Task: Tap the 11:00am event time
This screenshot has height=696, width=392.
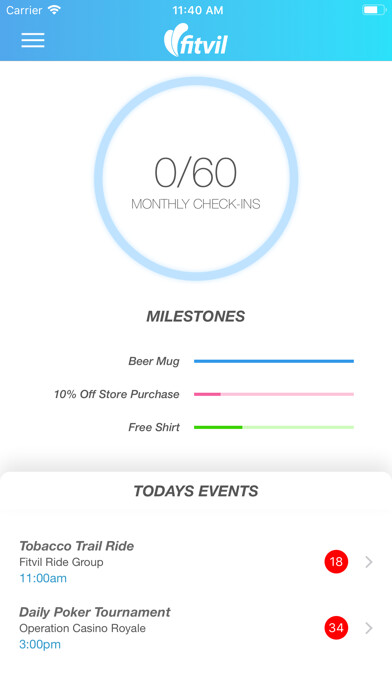Action: [43, 578]
